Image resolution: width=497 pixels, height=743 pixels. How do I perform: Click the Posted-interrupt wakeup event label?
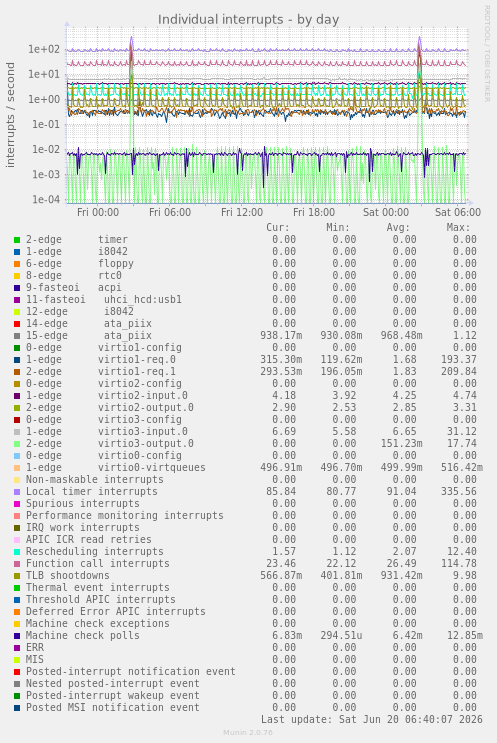pos(113,696)
